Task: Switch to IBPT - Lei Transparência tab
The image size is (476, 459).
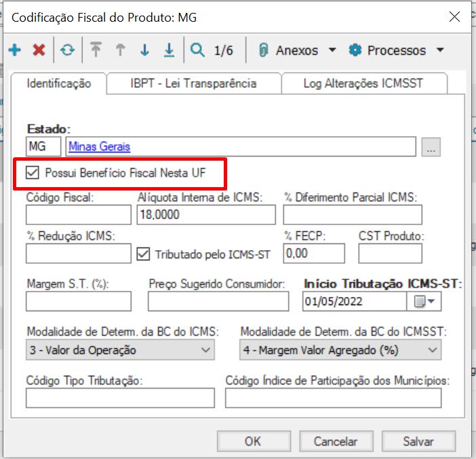Action: coord(194,83)
